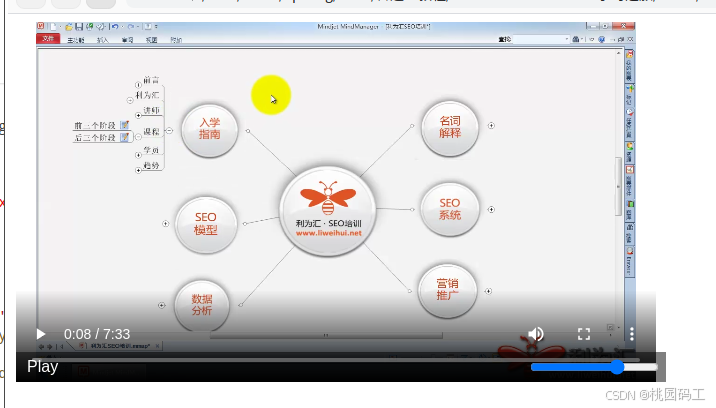Click the blue help icon in ribbon
The width and height of the screenshot is (716, 408).
pyautogui.click(x=601, y=39)
